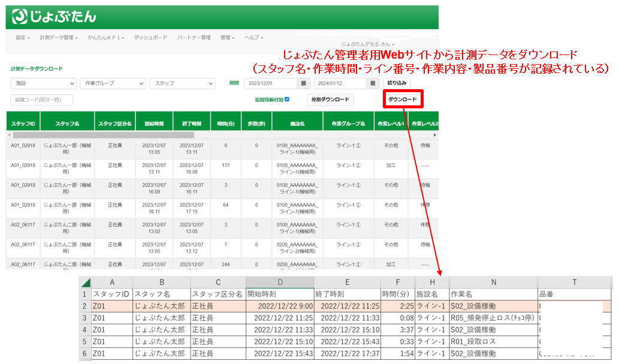Click the end date field 2024/01/12
619x364 pixels.
click(x=340, y=83)
